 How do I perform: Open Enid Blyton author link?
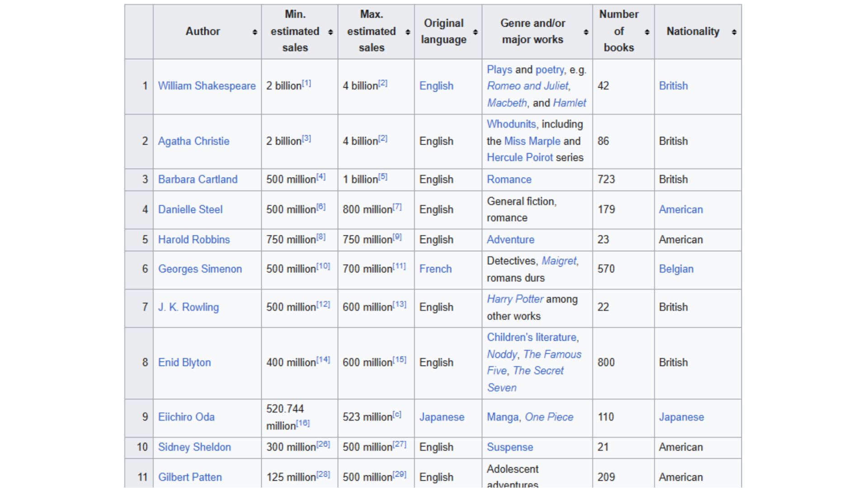(x=184, y=362)
